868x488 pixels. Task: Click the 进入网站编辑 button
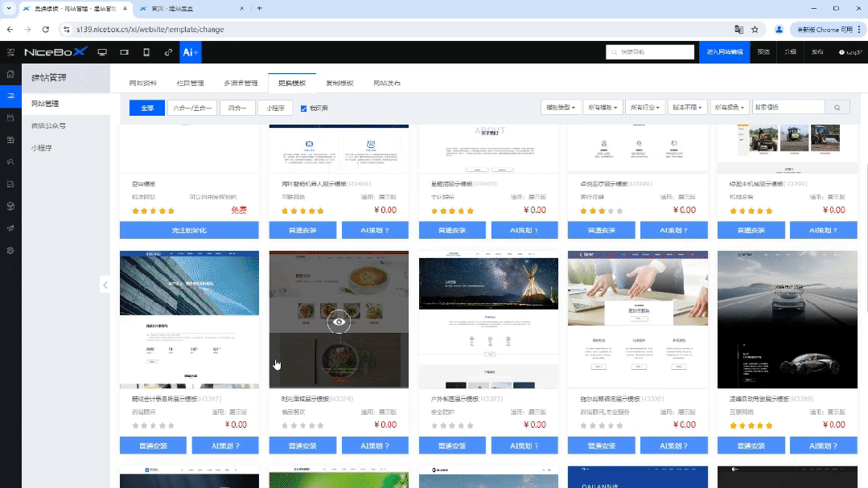pos(724,51)
